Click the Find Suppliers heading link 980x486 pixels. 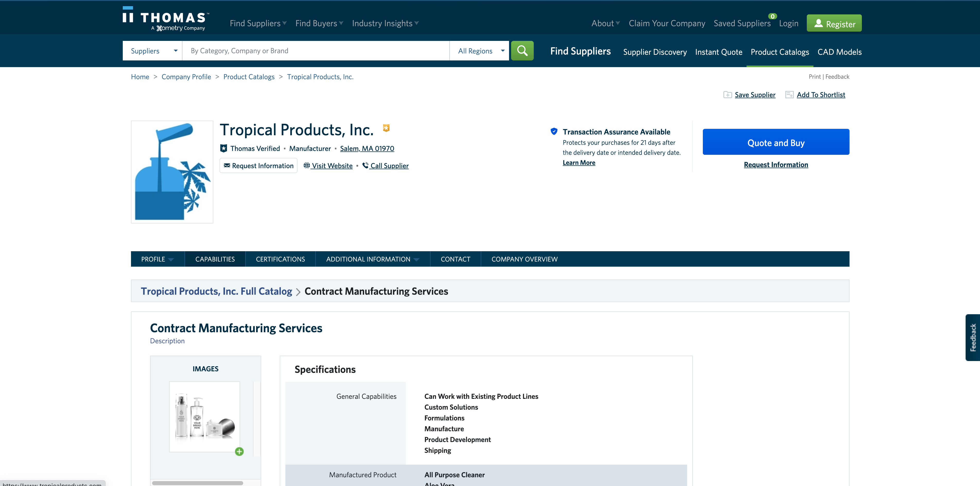580,51
